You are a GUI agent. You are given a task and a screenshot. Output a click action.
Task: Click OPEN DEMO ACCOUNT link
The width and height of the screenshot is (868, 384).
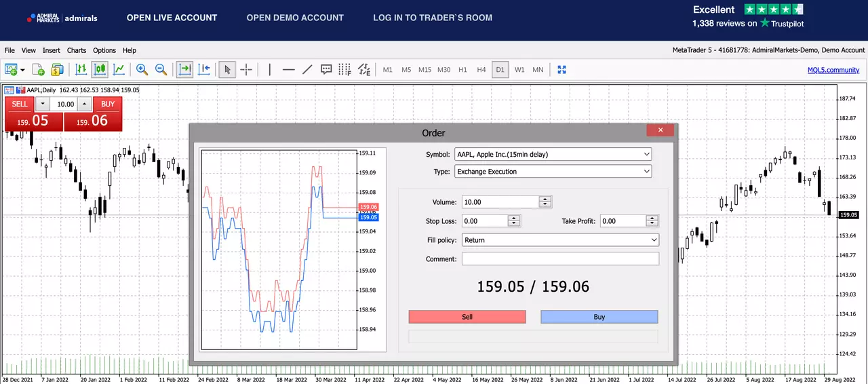pyautogui.click(x=295, y=18)
